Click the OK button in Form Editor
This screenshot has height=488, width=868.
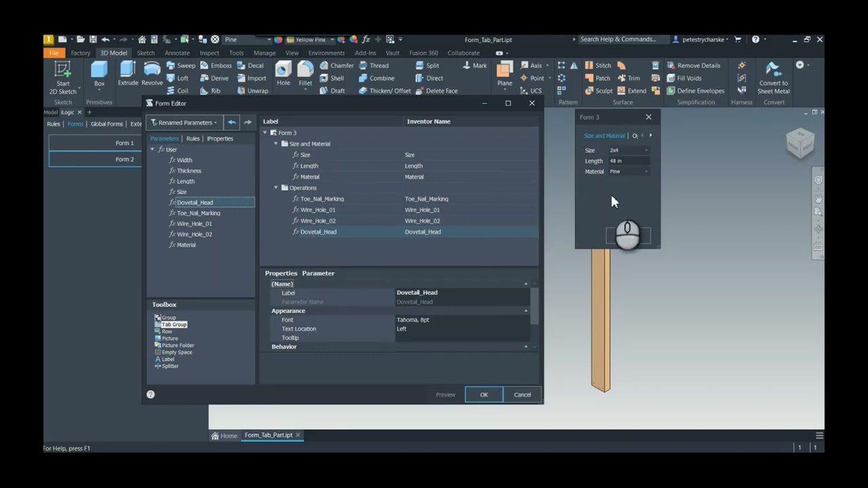(x=484, y=394)
